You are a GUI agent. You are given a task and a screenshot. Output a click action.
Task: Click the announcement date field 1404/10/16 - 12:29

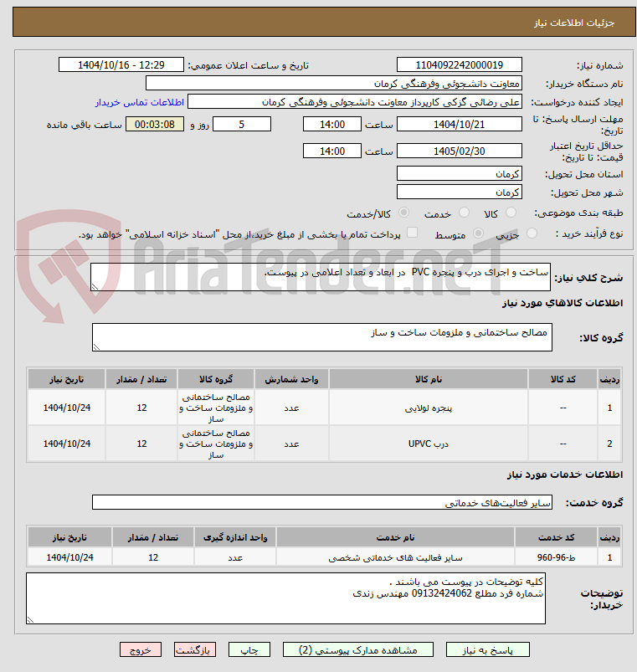pos(121,64)
